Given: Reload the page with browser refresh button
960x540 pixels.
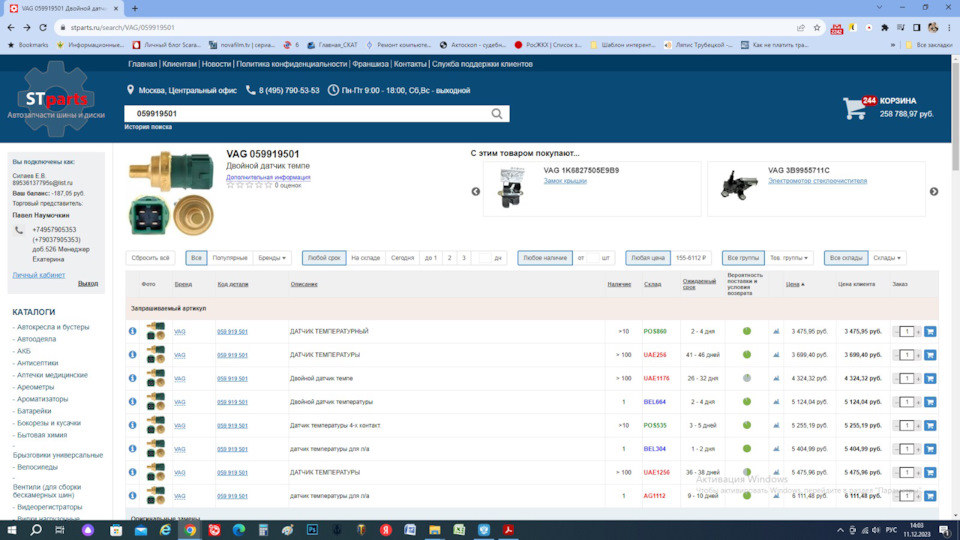Looking at the screenshot, I should pos(43,28).
